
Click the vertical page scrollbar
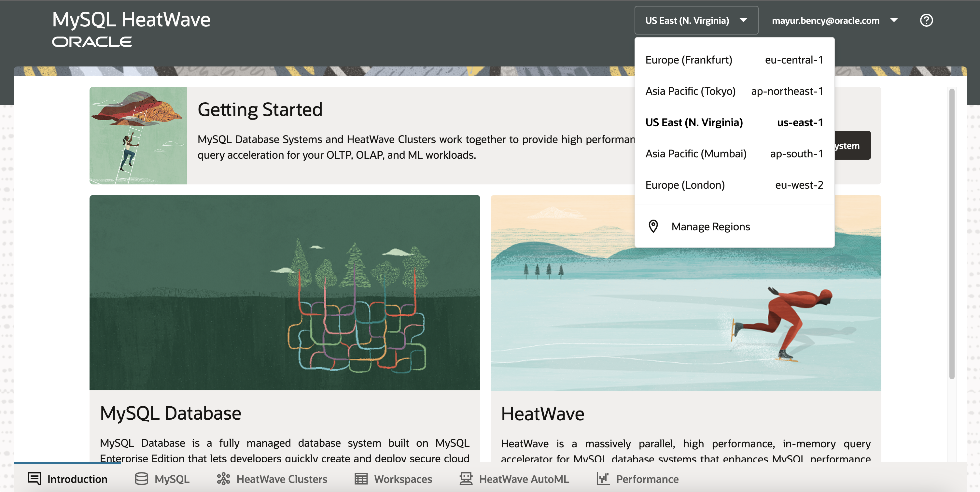pyautogui.click(x=952, y=234)
